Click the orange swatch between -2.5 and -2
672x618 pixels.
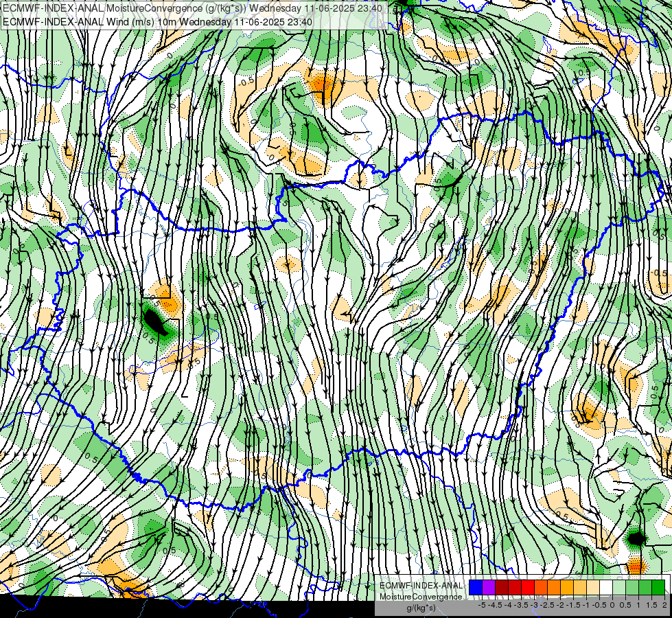click(x=554, y=588)
